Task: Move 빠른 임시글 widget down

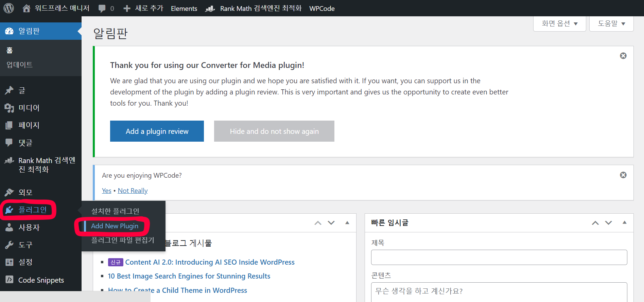Action: coord(609,223)
